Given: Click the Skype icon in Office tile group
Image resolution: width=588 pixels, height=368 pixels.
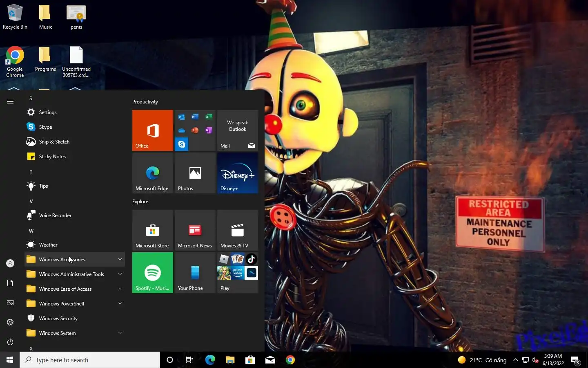Looking at the screenshot, I should click(182, 144).
